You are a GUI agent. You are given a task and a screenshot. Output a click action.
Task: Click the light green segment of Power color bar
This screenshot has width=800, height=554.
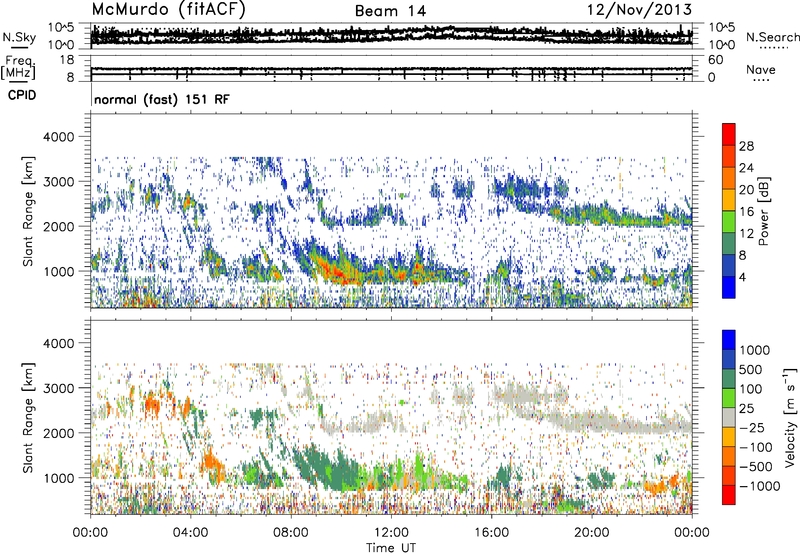pos(729,221)
